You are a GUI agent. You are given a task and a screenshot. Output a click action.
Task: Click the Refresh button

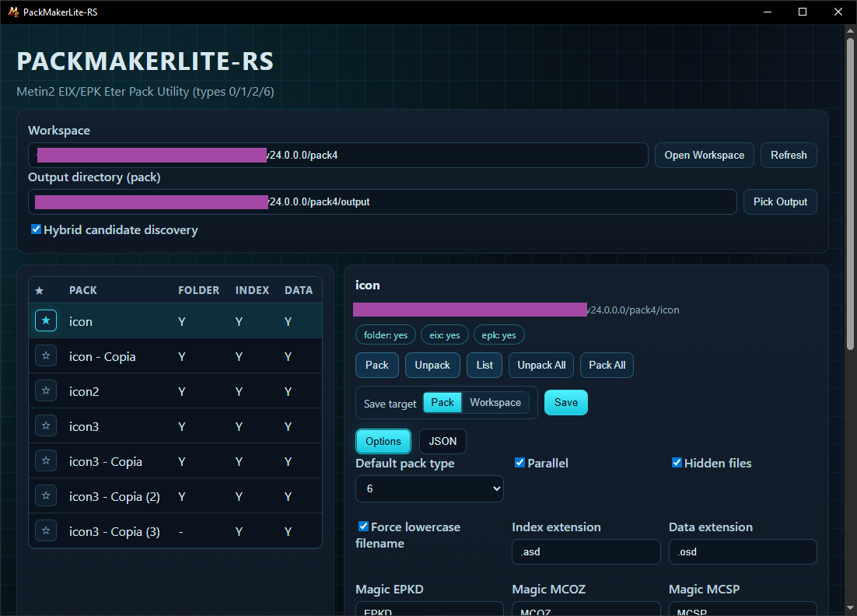tap(789, 156)
